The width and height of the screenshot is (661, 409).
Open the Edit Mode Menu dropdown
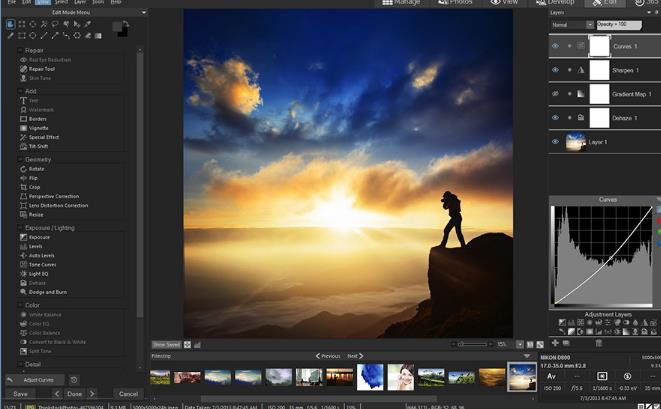(x=74, y=12)
